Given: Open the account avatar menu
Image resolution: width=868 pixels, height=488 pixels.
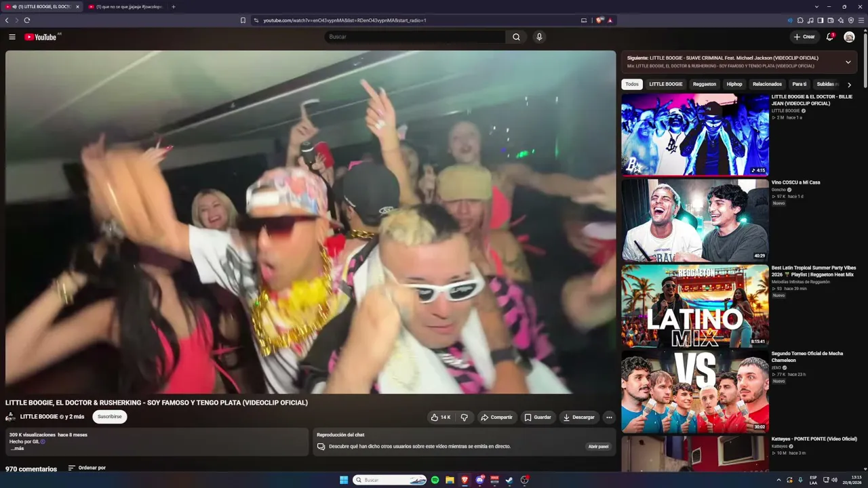Looking at the screenshot, I should [849, 37].
